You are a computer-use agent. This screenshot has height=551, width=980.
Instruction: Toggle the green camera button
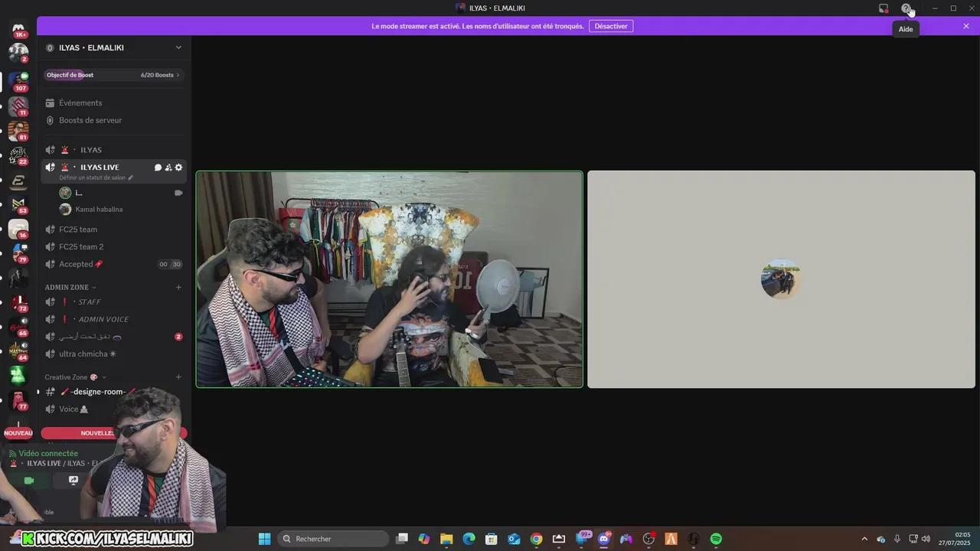[29, 481]
